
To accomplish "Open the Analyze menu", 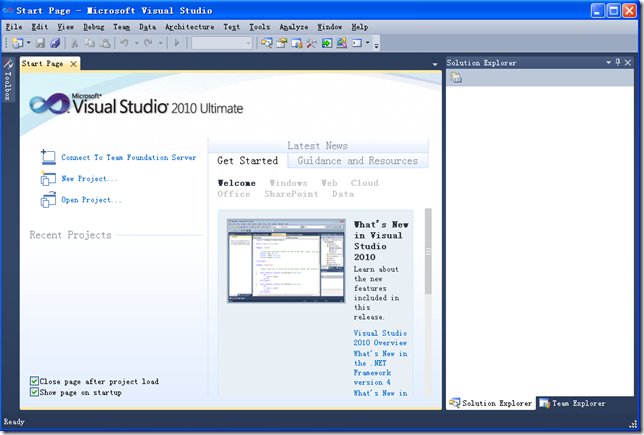I will [x=294, y=27].
